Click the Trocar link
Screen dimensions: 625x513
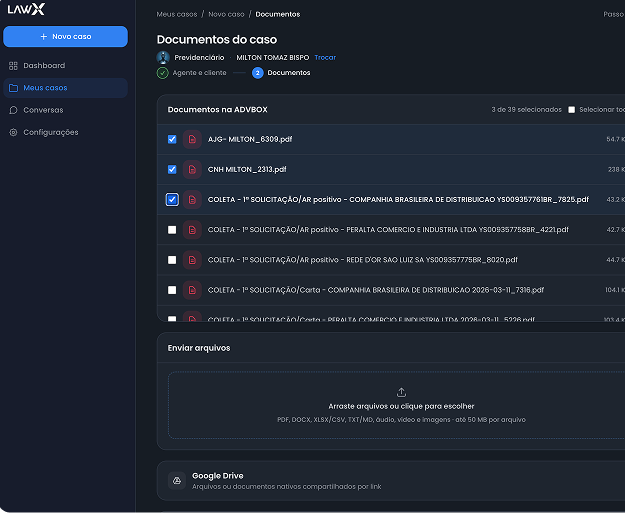click(x=325, y=57)
